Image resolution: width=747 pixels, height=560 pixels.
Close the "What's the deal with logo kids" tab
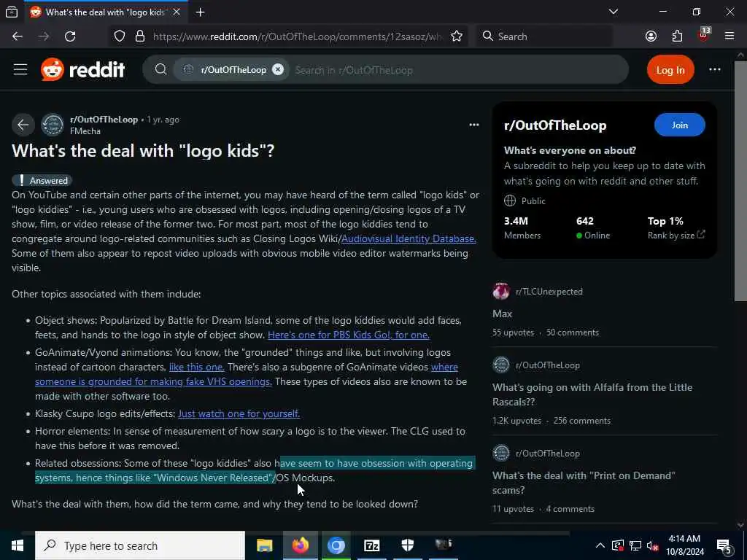pos(177,12)
